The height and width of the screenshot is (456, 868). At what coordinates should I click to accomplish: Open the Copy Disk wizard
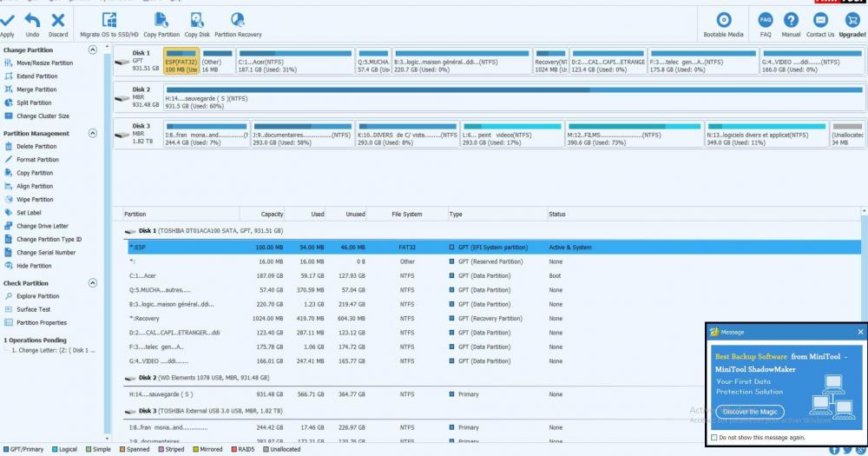(x=197, y=21)
